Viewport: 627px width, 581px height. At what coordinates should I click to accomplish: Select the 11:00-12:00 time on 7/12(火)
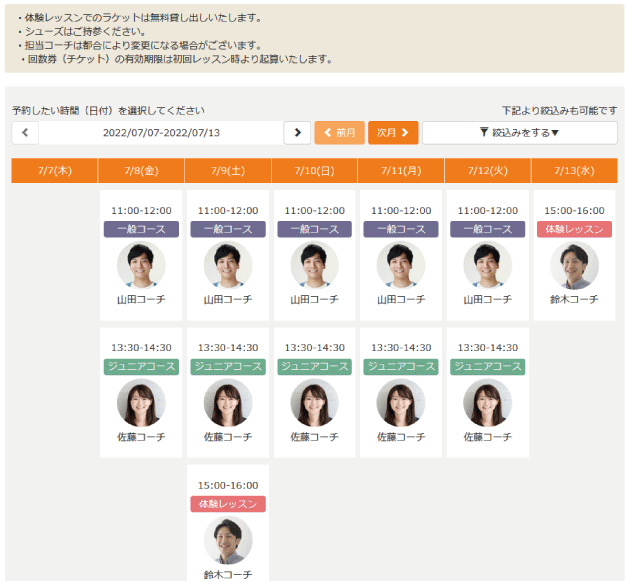pos(487,211)
